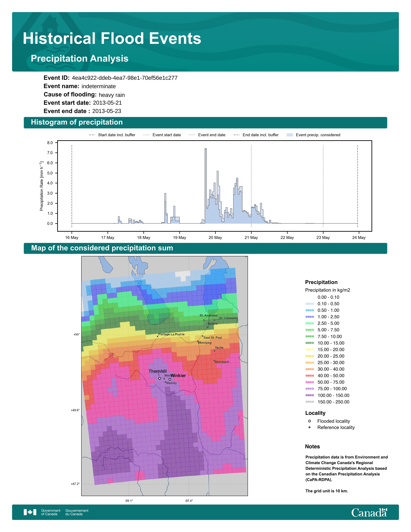Click the Government of Canada footer text
The image size is (411, 532).
click(x=51, y=512)
